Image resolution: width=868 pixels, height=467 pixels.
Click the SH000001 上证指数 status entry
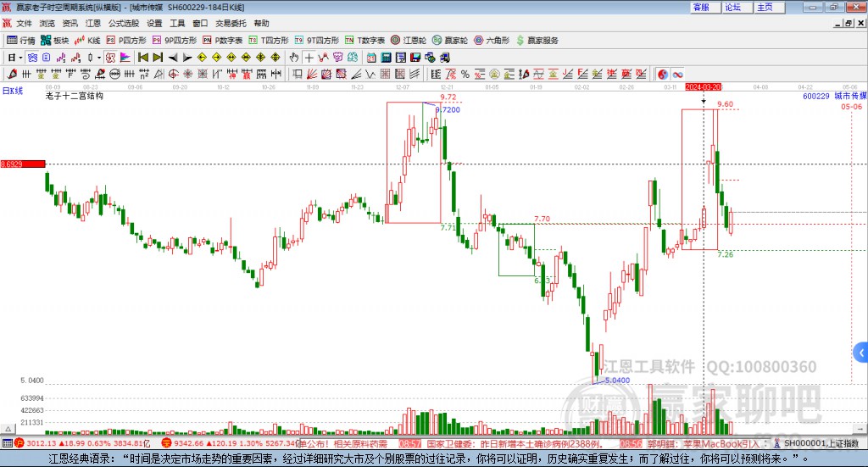coord(821,443)
